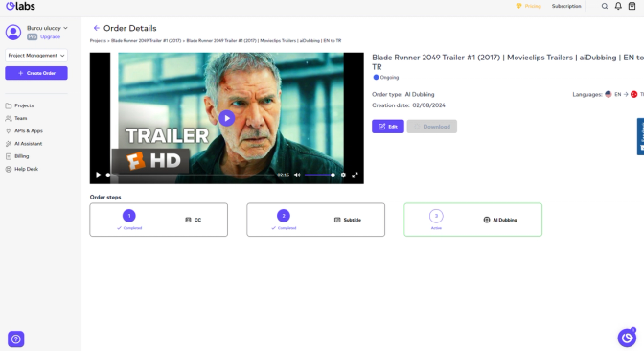
Task: Select step 1 CC card
Action: 158,220
